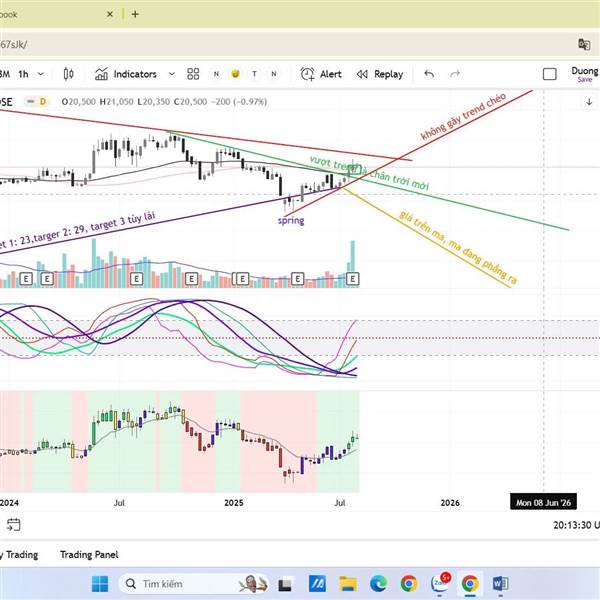Click the Tìm kiếm taskbar search box

[x=193, y=584]
